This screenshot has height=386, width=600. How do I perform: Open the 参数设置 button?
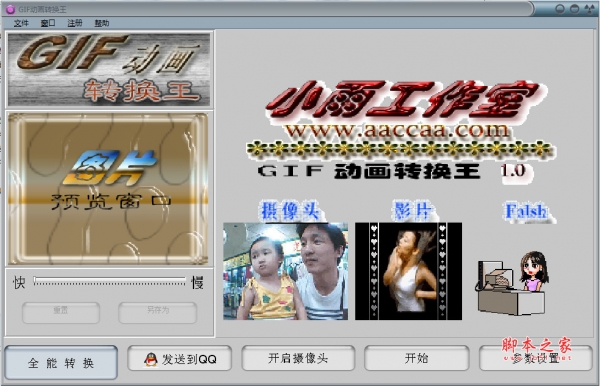click(536, 358)
